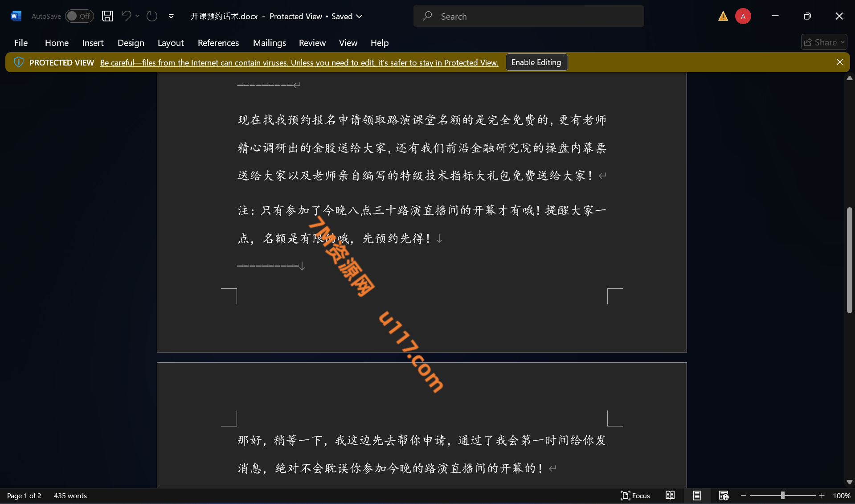855x504 pixels.
Task: Toggle the AutoSave switch
Action: tap(79, 16)
